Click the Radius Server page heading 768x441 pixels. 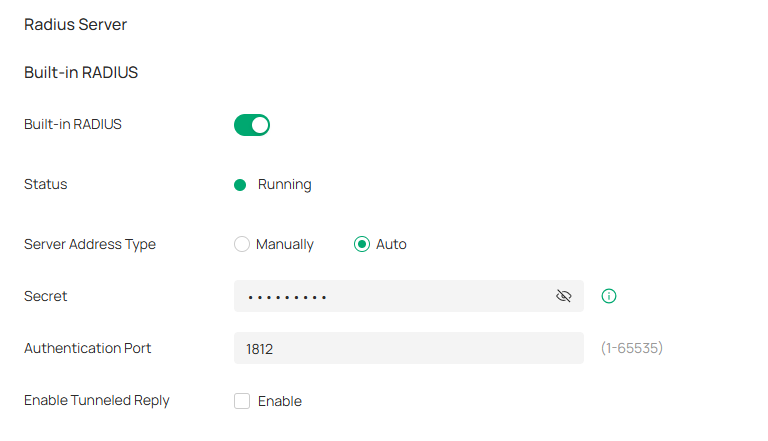click(75, 24)
